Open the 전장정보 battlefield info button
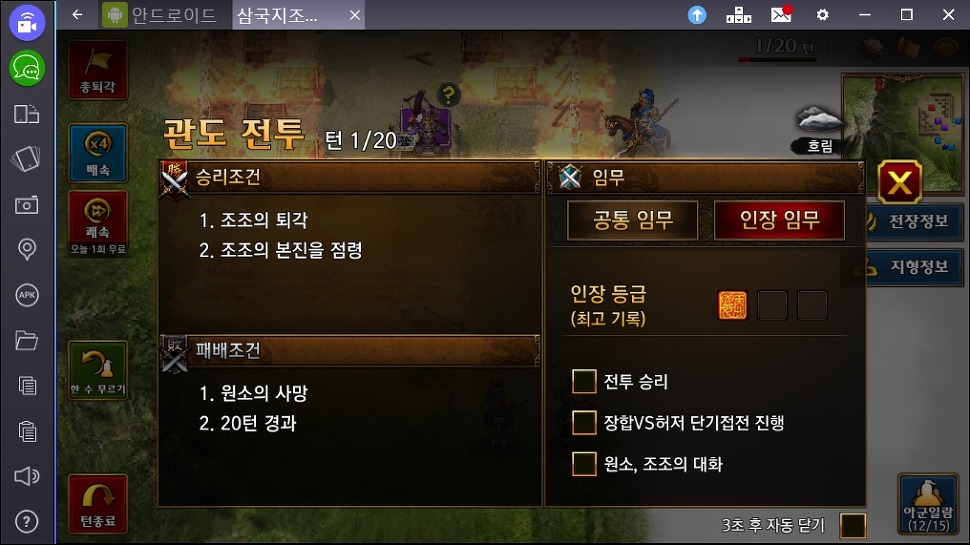970x545 pixels. [914, 221]
